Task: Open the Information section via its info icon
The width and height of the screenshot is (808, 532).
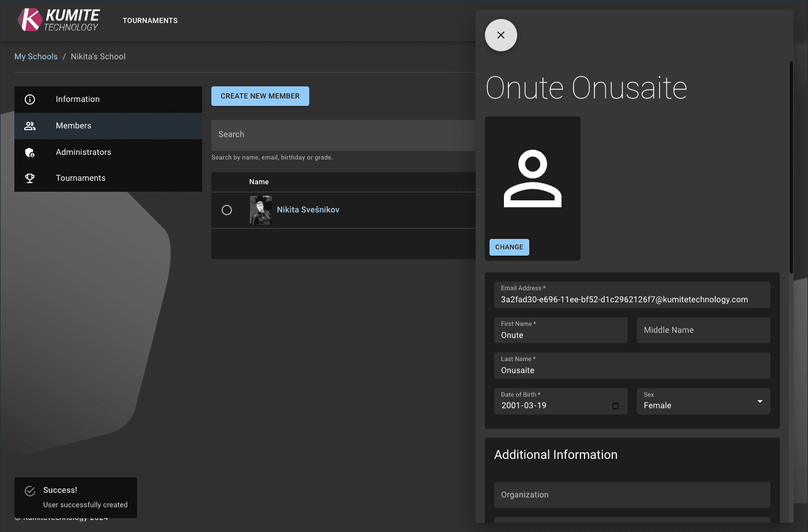Action: point(29,99)
